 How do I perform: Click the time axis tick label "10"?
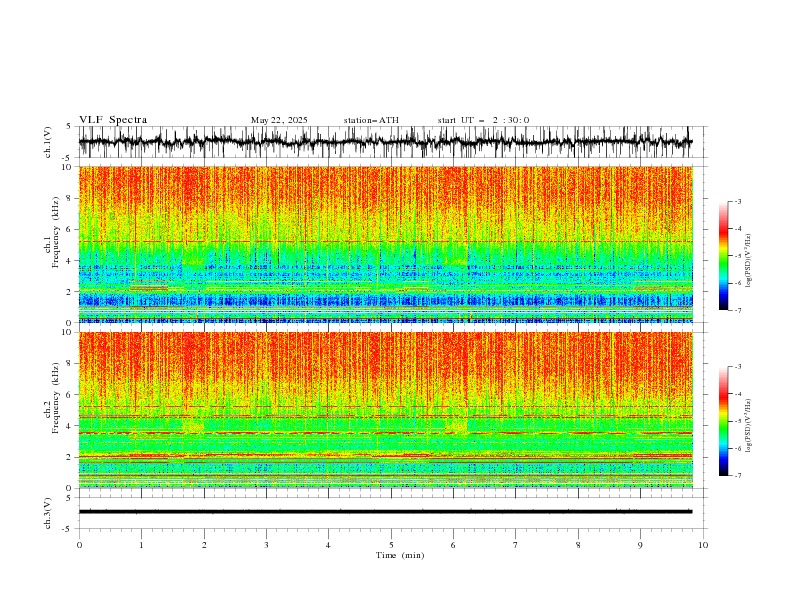point(703,545)
